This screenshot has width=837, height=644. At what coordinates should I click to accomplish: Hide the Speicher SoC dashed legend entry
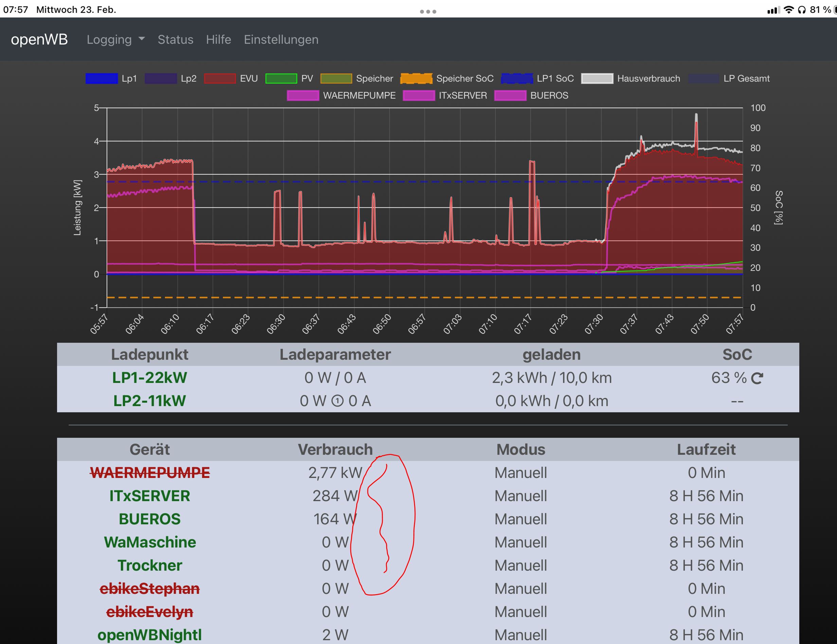coord(416,78)
